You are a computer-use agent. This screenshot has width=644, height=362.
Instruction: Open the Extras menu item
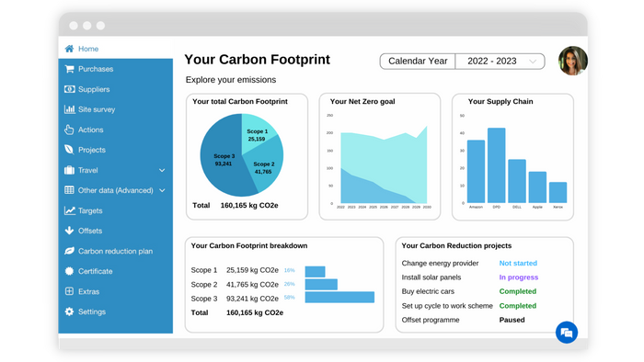pos(82,291)
